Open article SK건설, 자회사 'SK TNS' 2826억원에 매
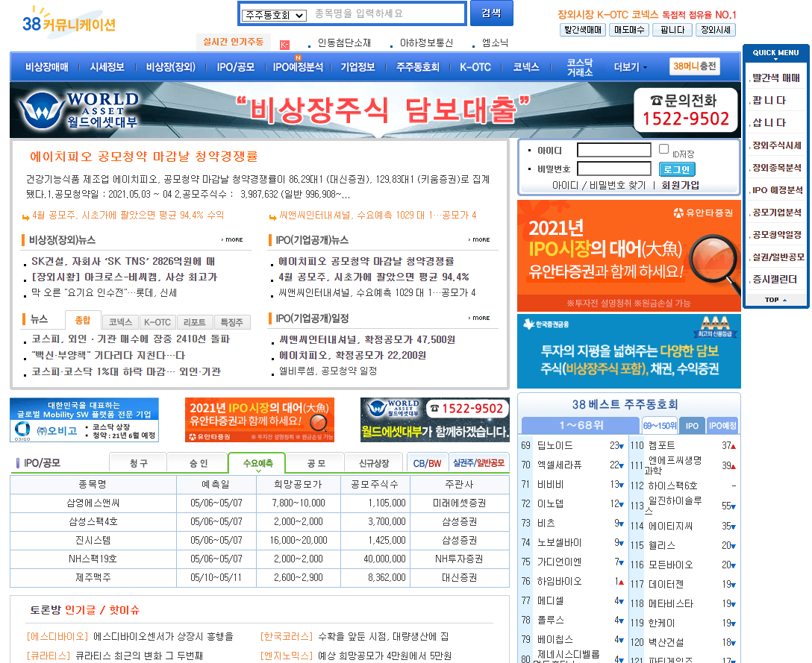Viewport: 812px width, 663px height. point(123,261)
